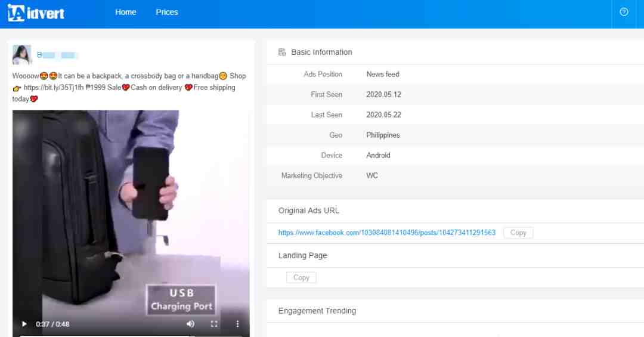This screenshot has width=644, height=337.
Task: Open the video more options menu
Action: point(237,324)
